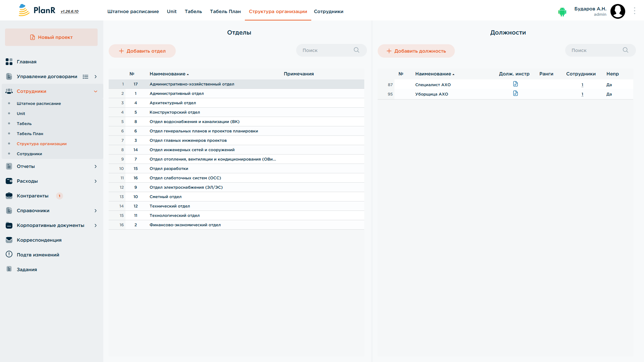Open Корреспонденция from the sidebar

point(39,240)
